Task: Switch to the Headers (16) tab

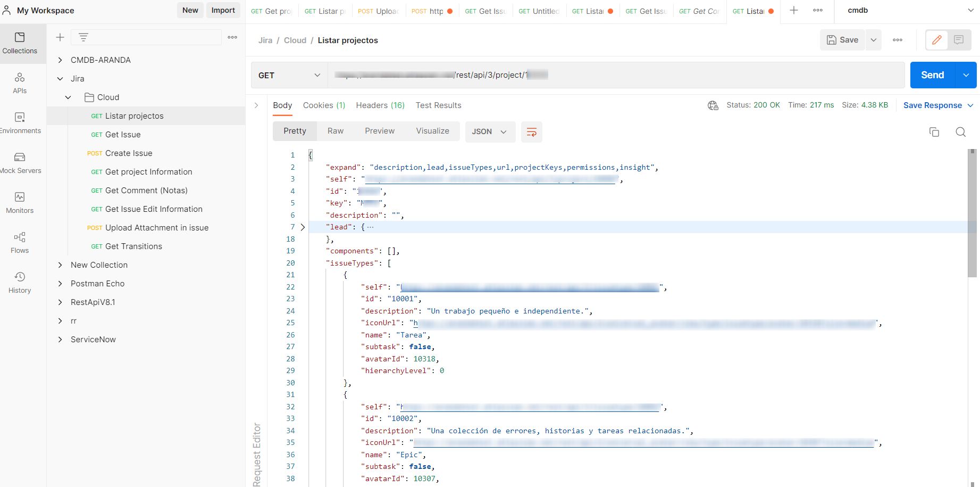Action: 380,105
